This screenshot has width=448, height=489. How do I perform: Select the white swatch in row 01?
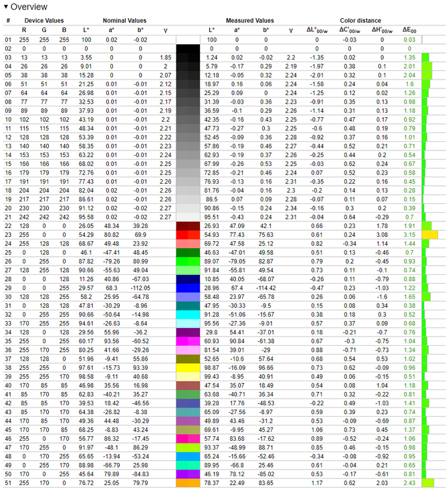188,40
